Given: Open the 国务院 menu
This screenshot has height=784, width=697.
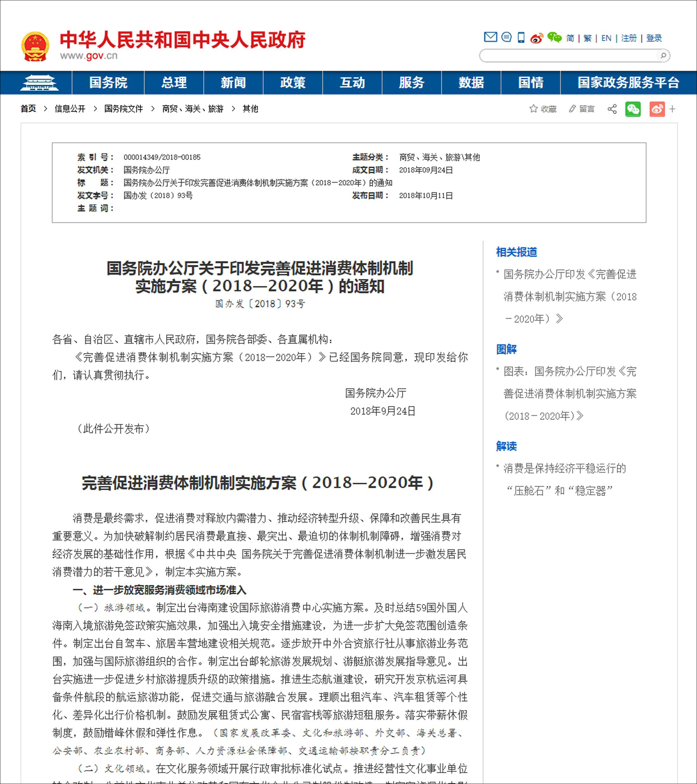Looking at the screenshot, I should point(108,82).
